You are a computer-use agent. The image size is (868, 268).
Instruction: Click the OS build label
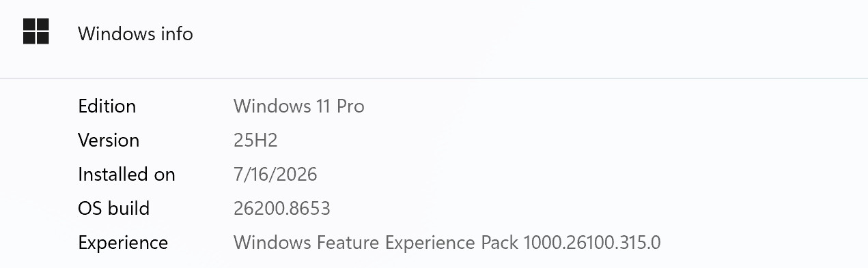tap(113, 209)
